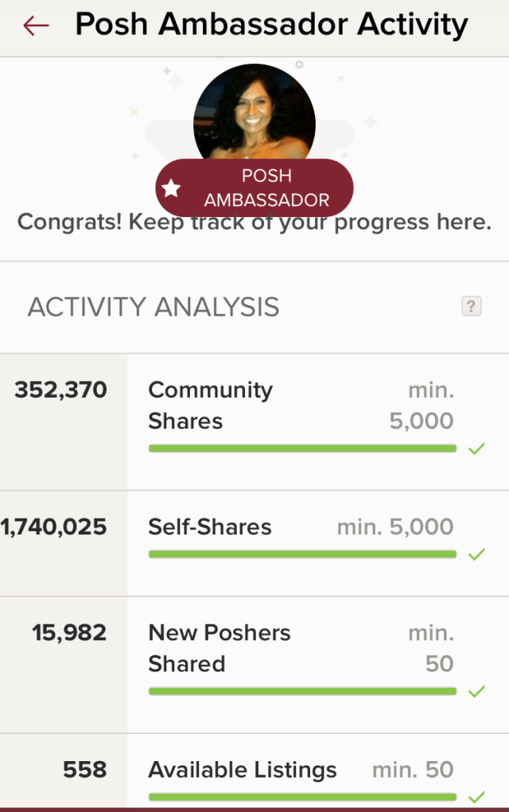
Task: Click the Community Shares green checkmark
Action: point(476,449)
